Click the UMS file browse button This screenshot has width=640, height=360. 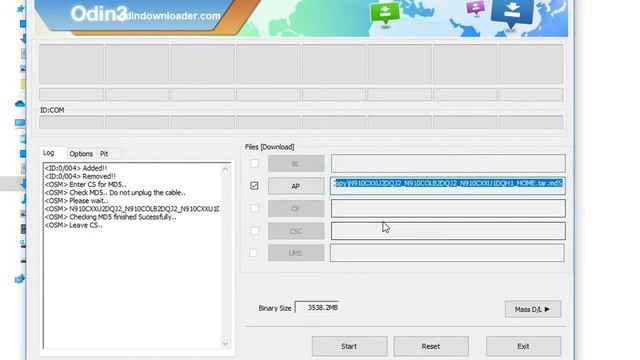coord(296,253)
